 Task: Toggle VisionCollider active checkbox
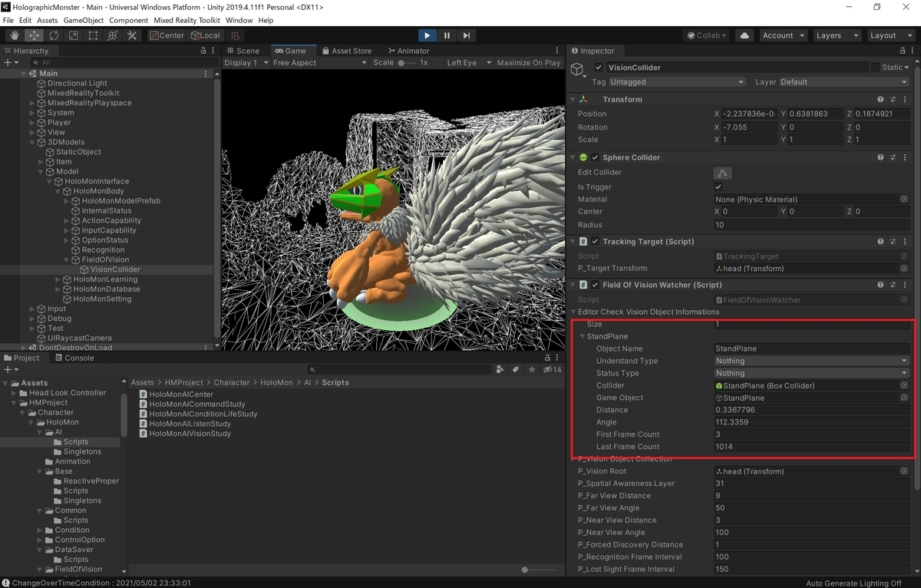pyautogui.click(x=599, y=68)
